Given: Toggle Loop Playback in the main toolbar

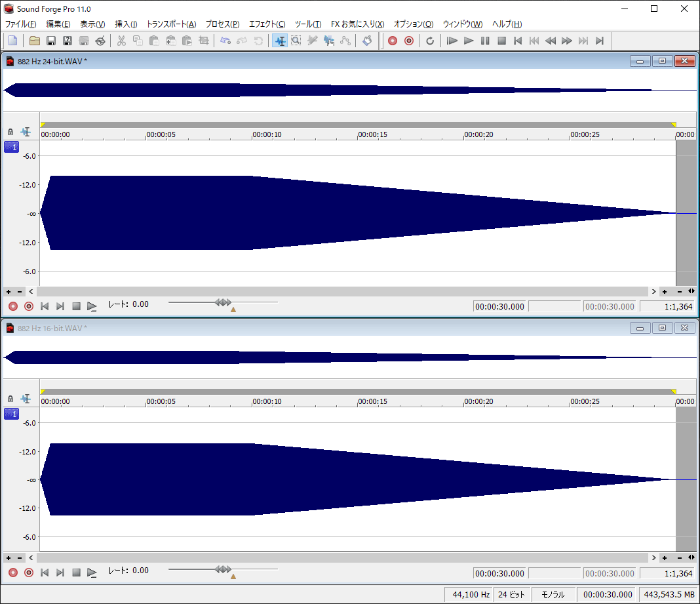Looking at the screenshot, I should (430, 41).
